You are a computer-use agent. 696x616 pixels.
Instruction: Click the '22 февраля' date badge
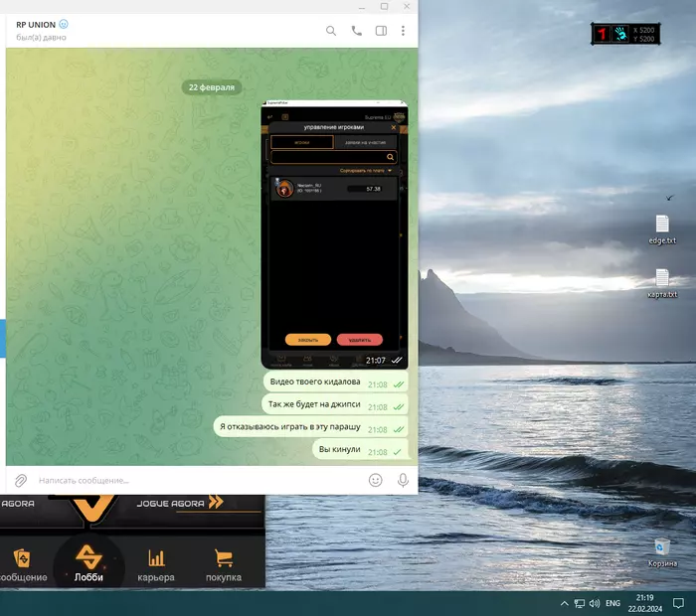coord(212,87)
